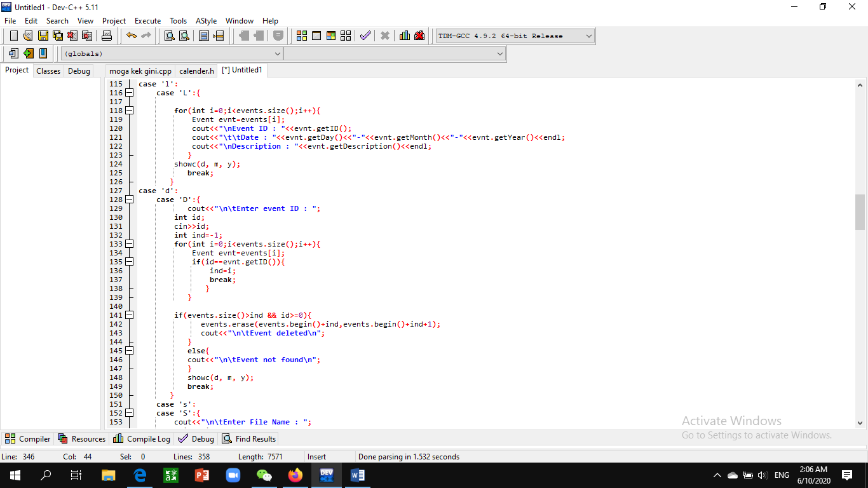Open the Windows notification center icon
Screen dimensions: 868x488
[846, 475]
